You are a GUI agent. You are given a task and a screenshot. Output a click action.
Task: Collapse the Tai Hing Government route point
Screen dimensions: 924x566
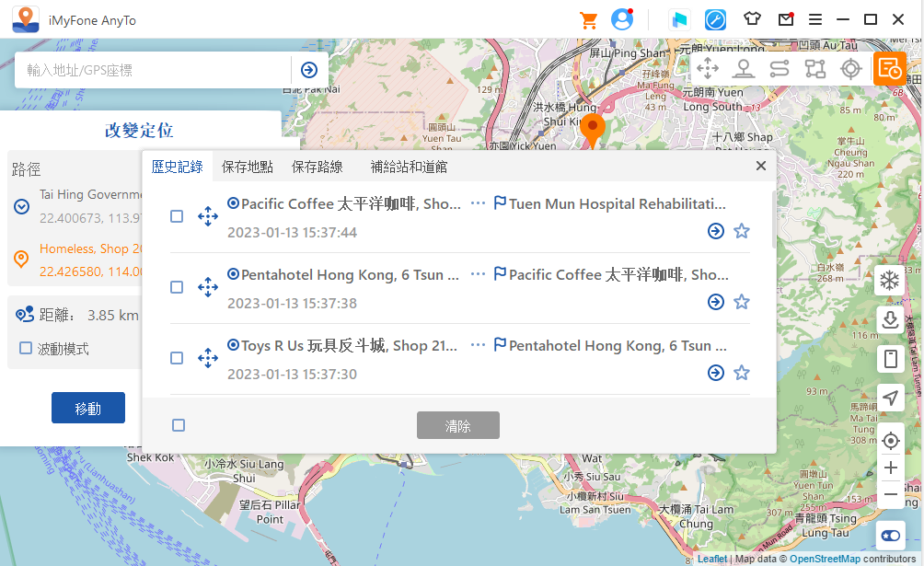pyautogui.click(x=22, y=206)
